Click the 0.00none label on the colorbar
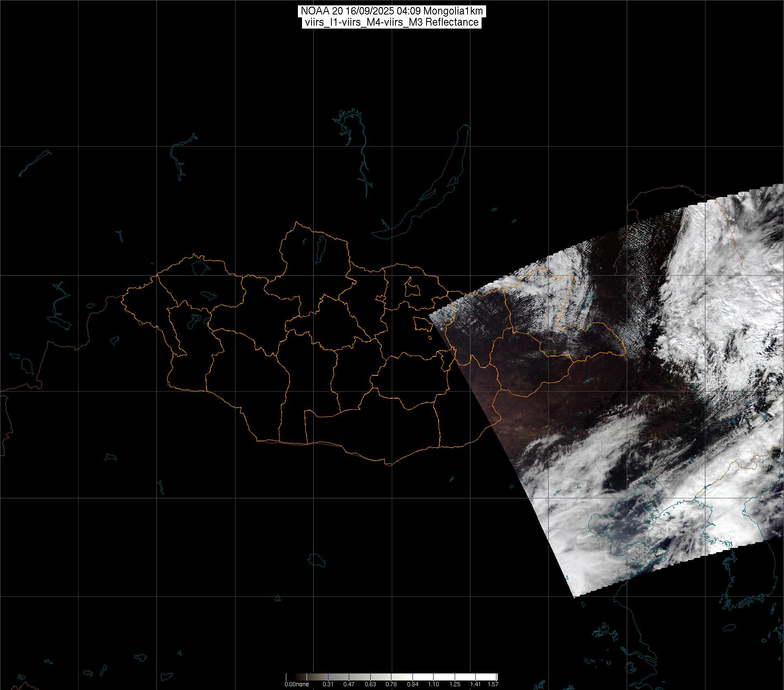Screen dimensions: 784x690 (x=297, y=684)
